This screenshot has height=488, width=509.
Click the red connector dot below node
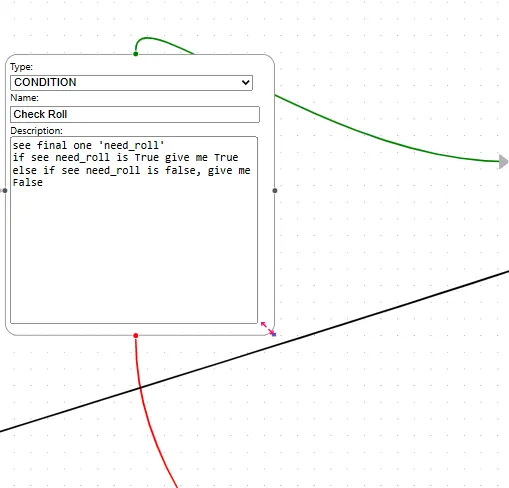[136, 335]
